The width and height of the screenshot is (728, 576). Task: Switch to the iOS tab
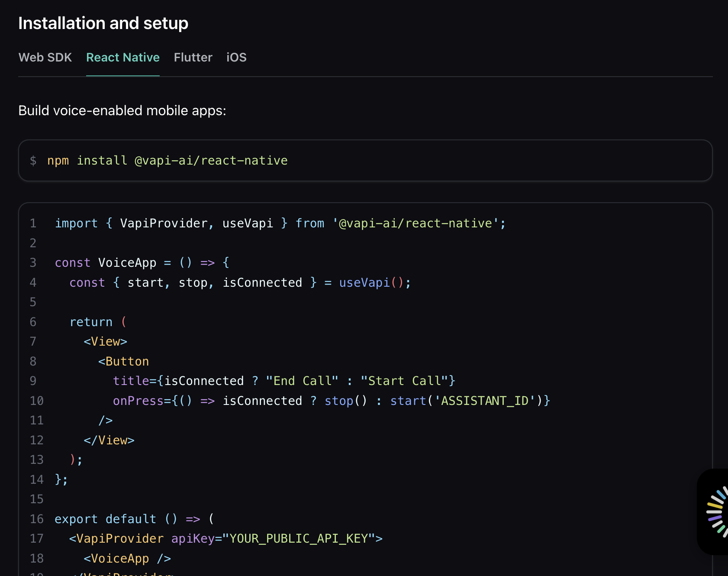(x=236, y=58)
